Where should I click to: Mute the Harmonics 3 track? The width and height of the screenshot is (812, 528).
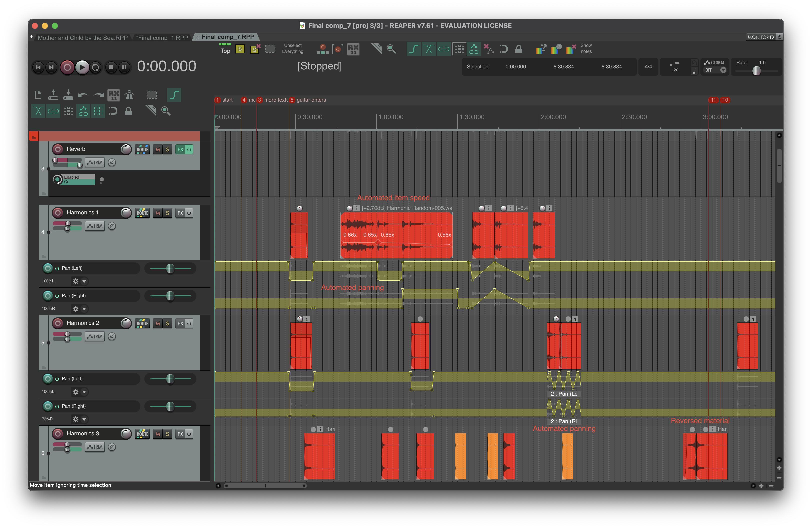click(157, 434)
